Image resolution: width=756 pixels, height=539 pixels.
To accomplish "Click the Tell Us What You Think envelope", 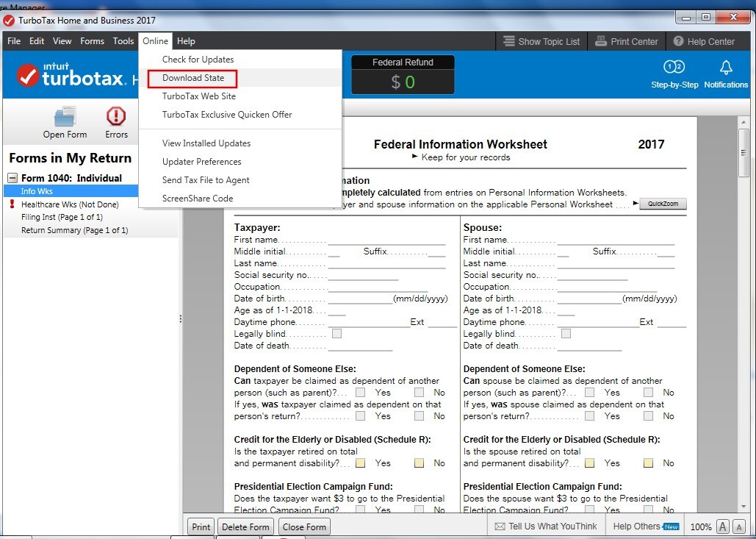I will 500,526.
